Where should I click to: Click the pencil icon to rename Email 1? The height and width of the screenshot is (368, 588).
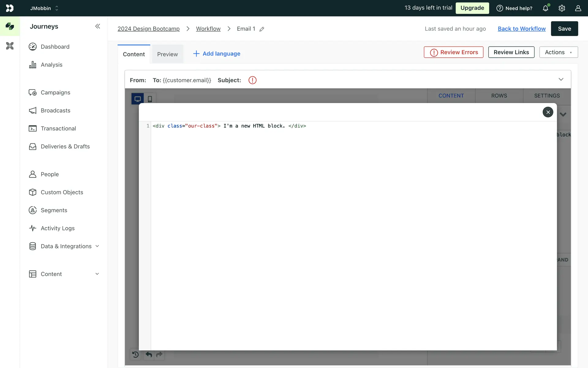(262, 29)
